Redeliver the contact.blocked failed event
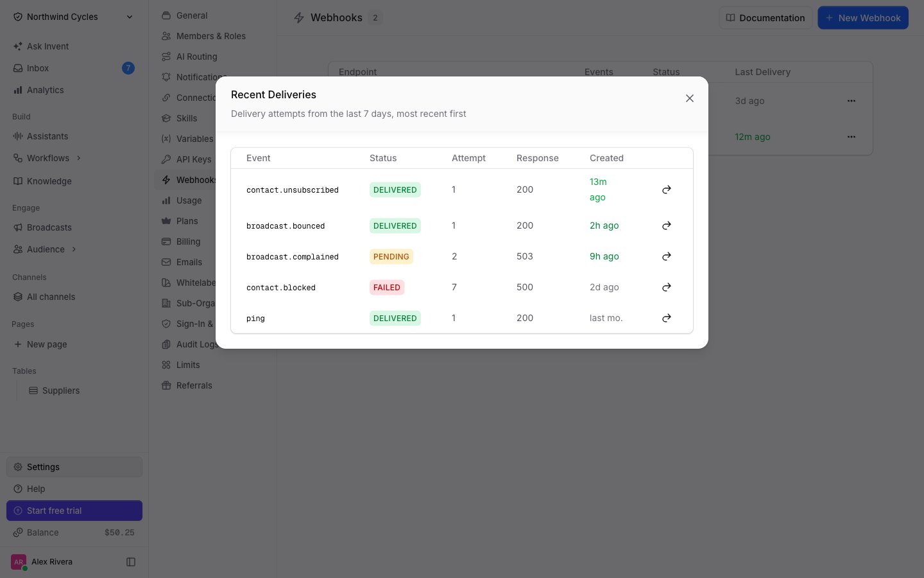 click(667, 287)
